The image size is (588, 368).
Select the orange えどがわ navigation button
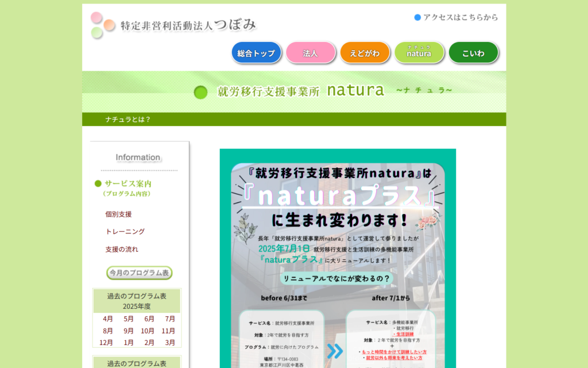(x=365, y=53)
